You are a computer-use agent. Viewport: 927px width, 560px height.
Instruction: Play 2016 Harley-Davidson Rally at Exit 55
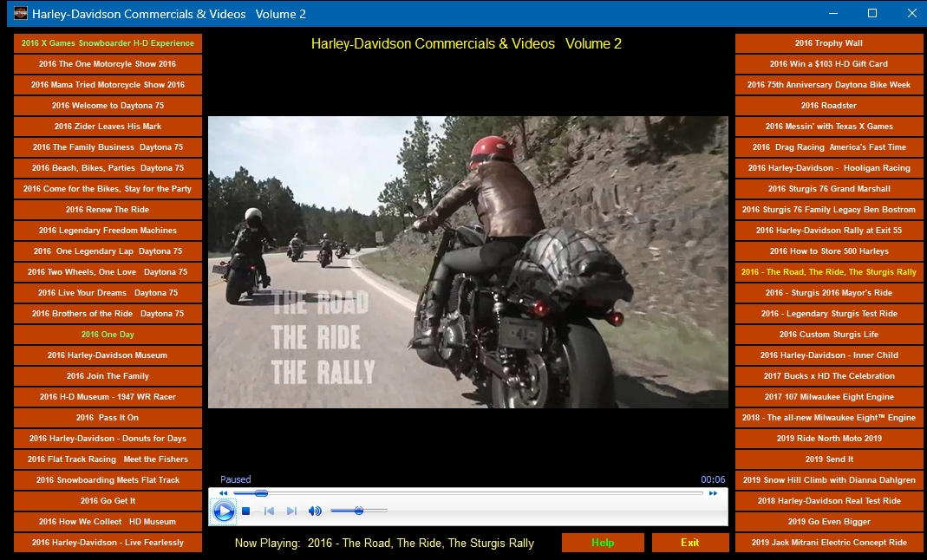tap(829, 231)
